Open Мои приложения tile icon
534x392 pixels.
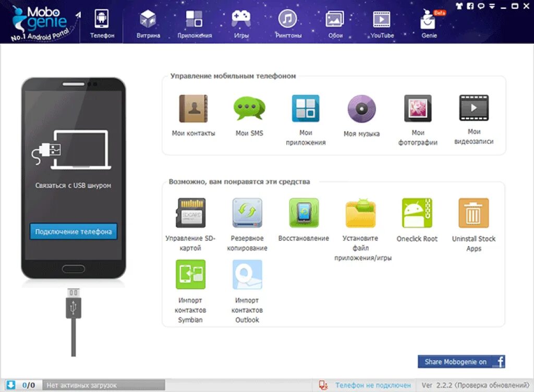tap(306, 108)
